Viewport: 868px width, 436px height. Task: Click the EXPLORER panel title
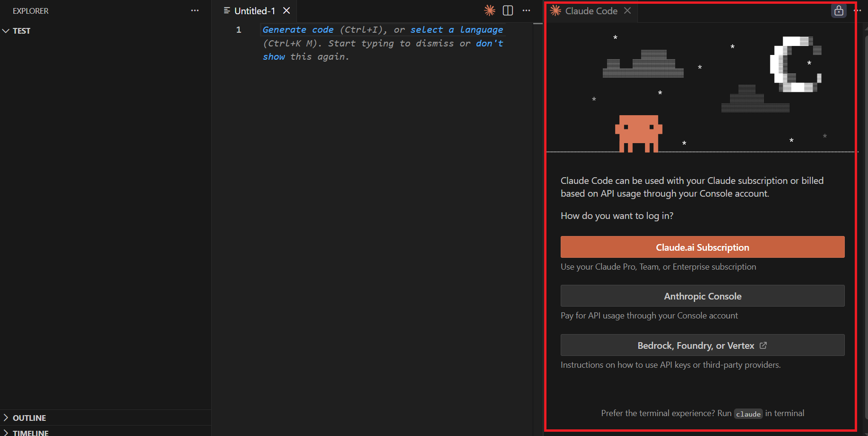click(31, 11)
